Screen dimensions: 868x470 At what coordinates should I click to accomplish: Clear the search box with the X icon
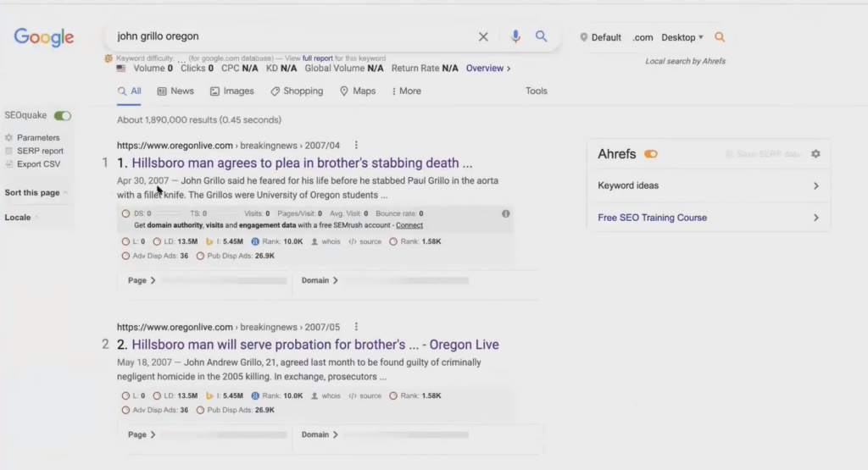click(x=483, y=36)
